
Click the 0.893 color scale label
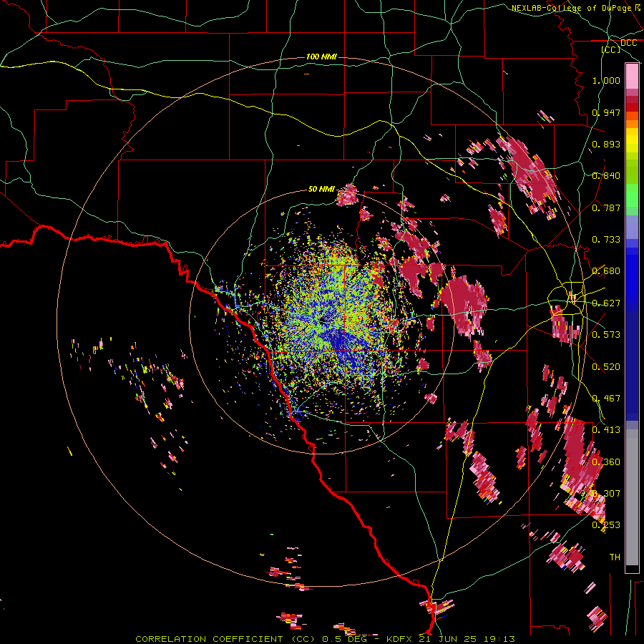[606, 144]
